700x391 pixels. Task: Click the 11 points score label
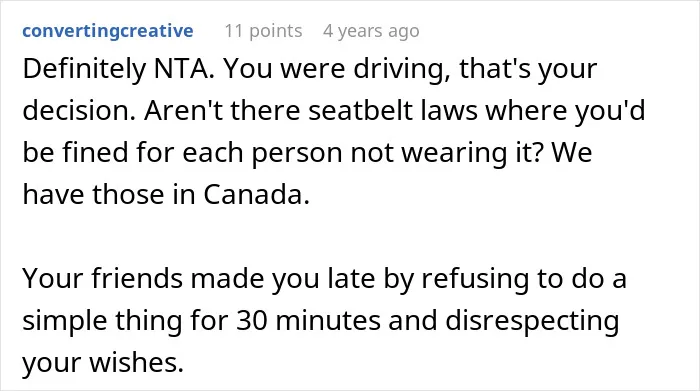point(263,31)
